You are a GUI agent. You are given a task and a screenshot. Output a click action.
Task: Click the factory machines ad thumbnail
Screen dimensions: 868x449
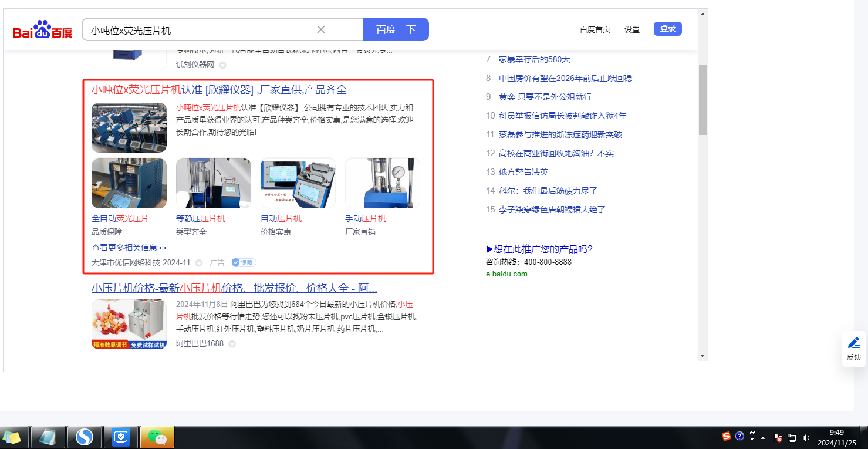(129, 128)
